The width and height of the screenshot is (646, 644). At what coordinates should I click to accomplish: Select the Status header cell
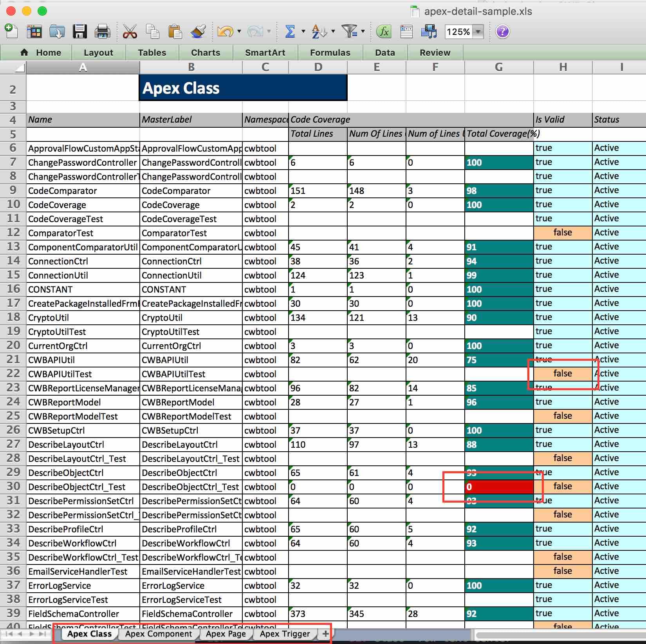click(619, 119)
